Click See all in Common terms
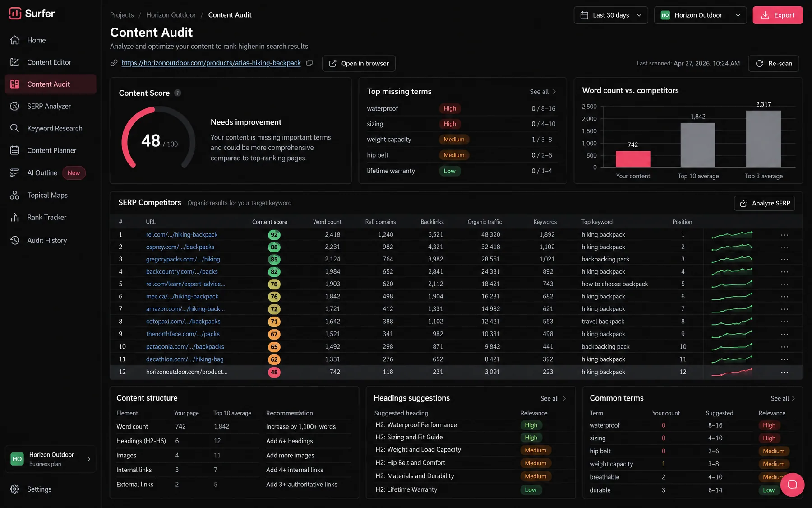Viewport: 812px width, 508px height. [783, 398]
